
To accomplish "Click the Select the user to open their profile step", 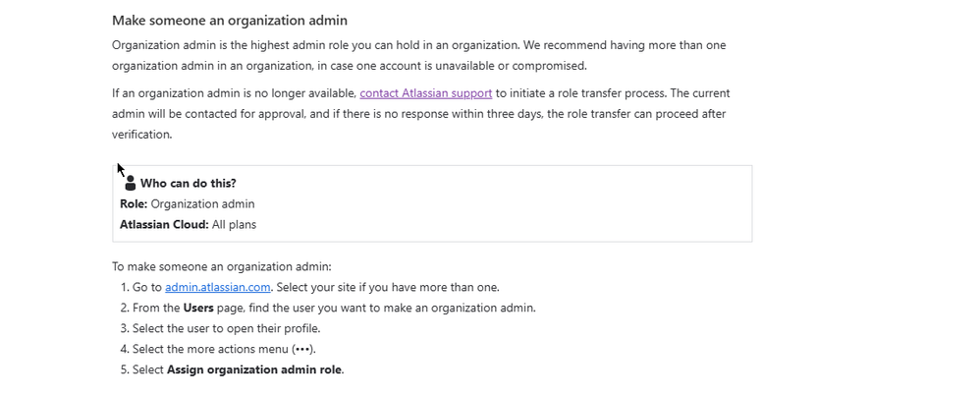I will click(x=226, y=328).
